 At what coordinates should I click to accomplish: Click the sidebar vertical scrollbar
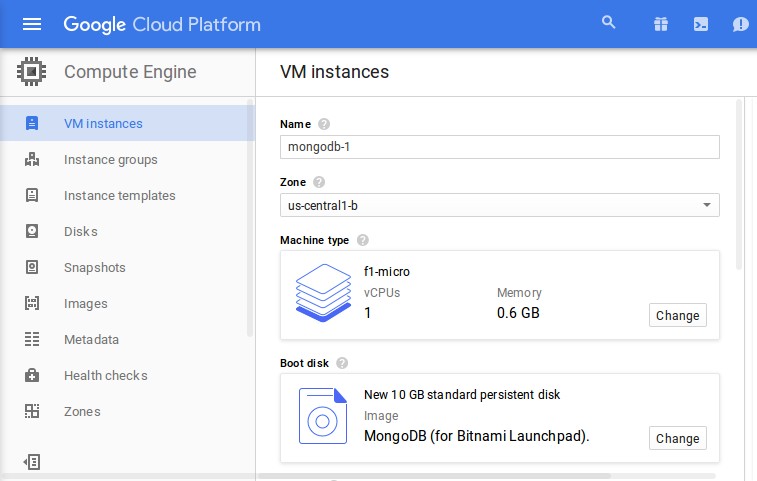250,217
